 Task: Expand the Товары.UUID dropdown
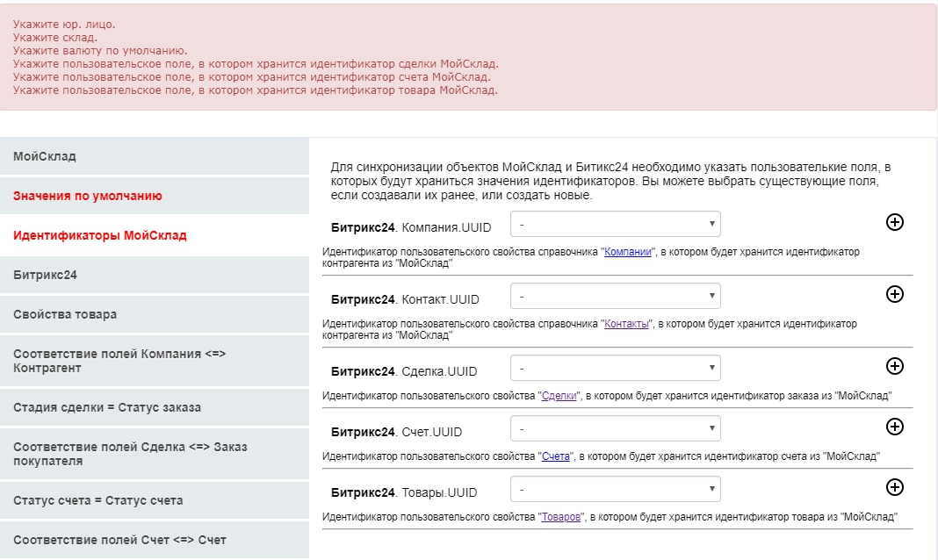pos(615,490)
